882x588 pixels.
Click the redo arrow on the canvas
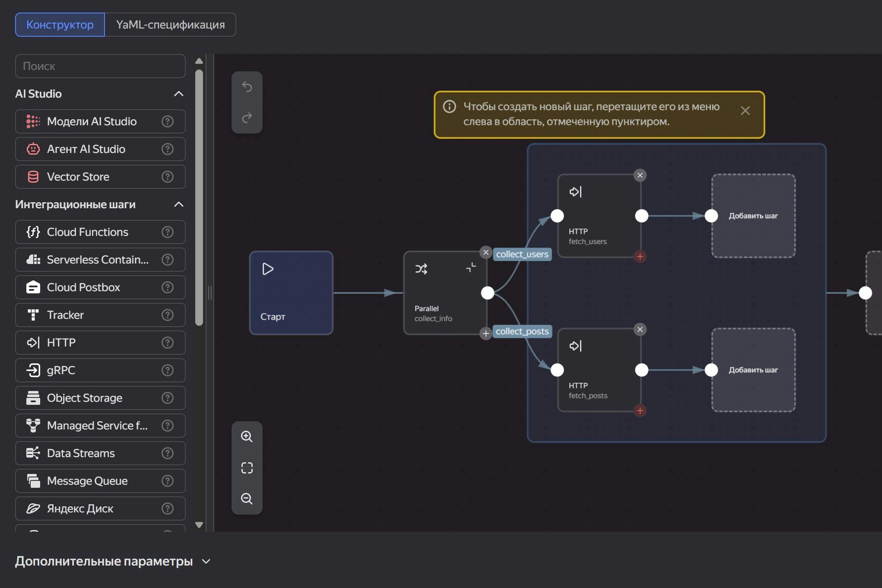click(247, 118)
